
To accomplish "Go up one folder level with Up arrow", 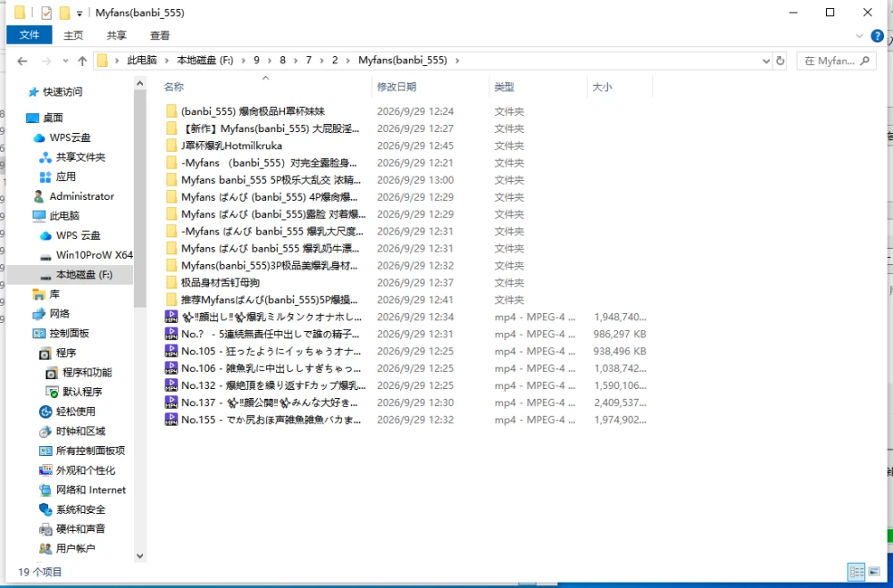I will click(82, 61).
